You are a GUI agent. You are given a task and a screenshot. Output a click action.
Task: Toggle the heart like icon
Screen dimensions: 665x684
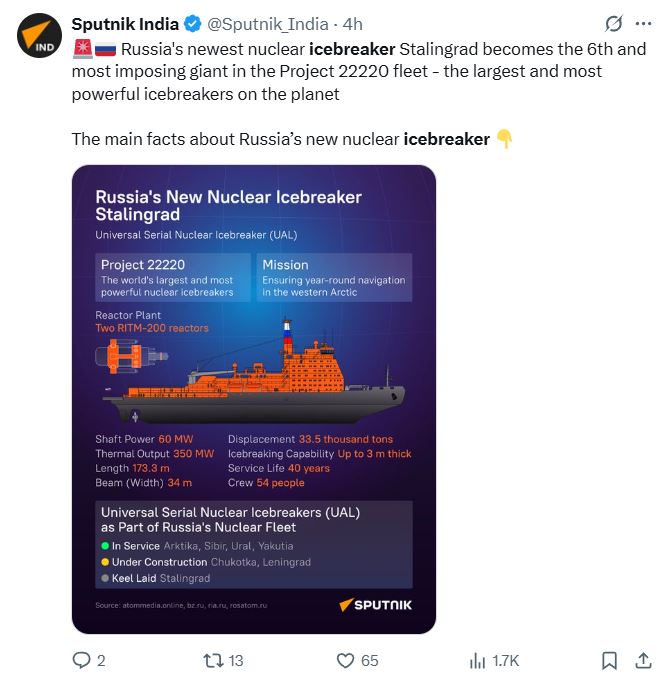(345, 660)
